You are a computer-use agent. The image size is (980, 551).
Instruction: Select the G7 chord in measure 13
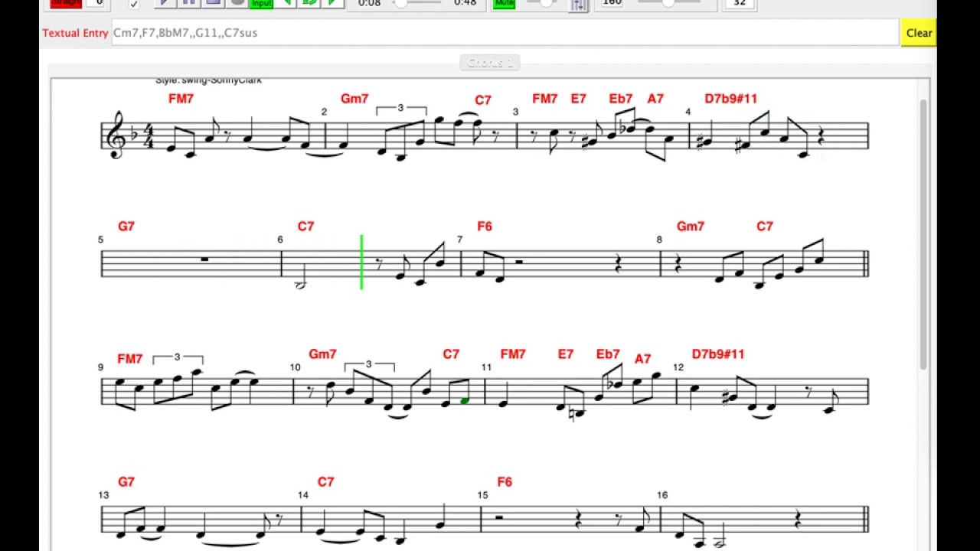126,482
